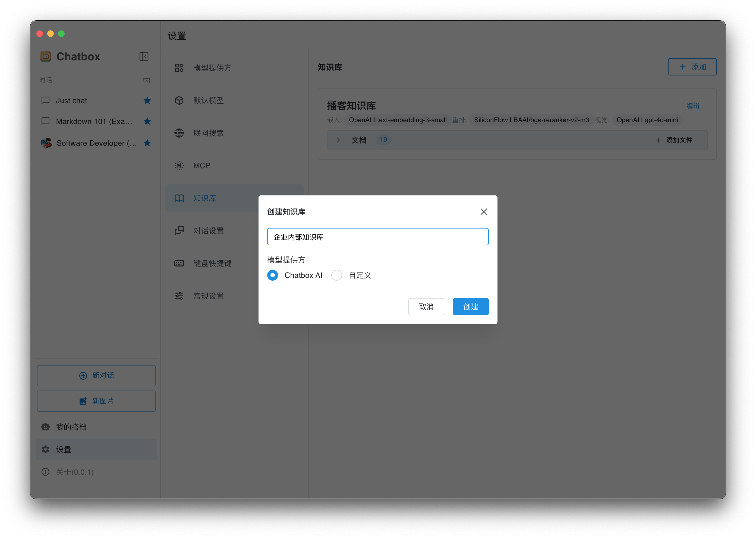
Task: Click the SiliconFlow bge-reranker-v2-m3 tag
Action: click(x=531, y=120)
